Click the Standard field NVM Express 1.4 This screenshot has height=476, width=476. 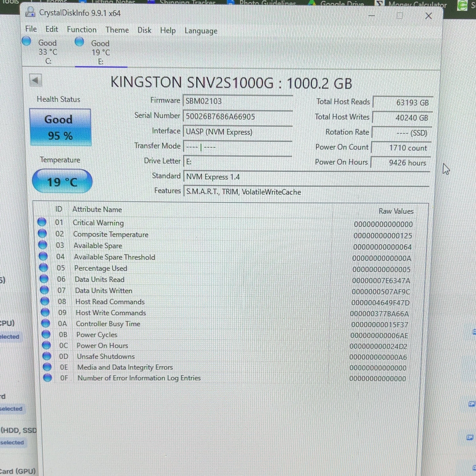(x=306, y=177)
